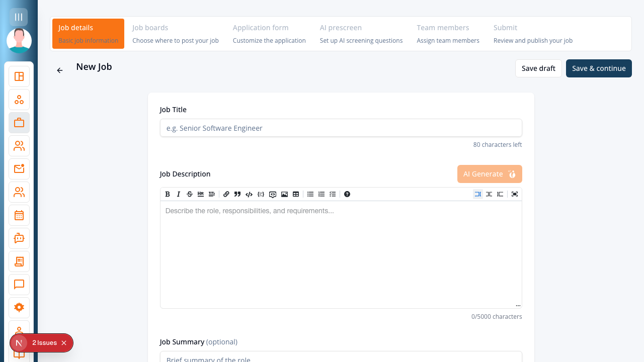Go to the Job boards step
Image resolution: width=644 pixels, height=362 pixels.
pos(176,34)
